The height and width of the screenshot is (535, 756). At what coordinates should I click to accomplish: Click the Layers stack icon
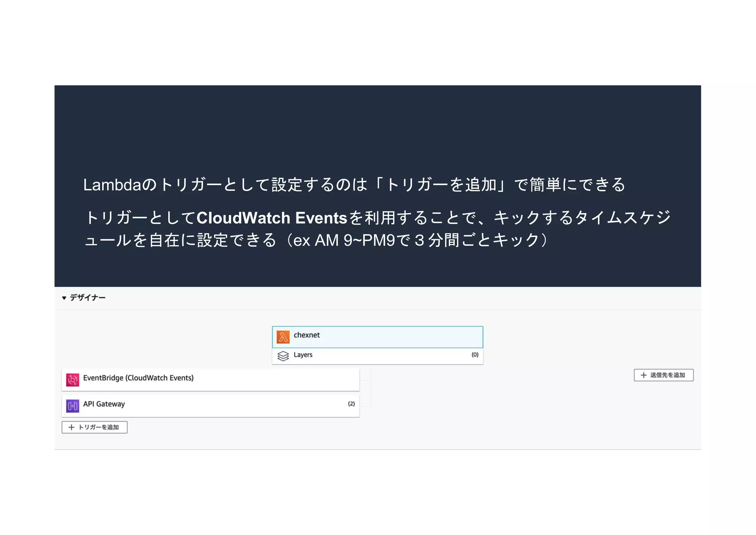(283, 356)
